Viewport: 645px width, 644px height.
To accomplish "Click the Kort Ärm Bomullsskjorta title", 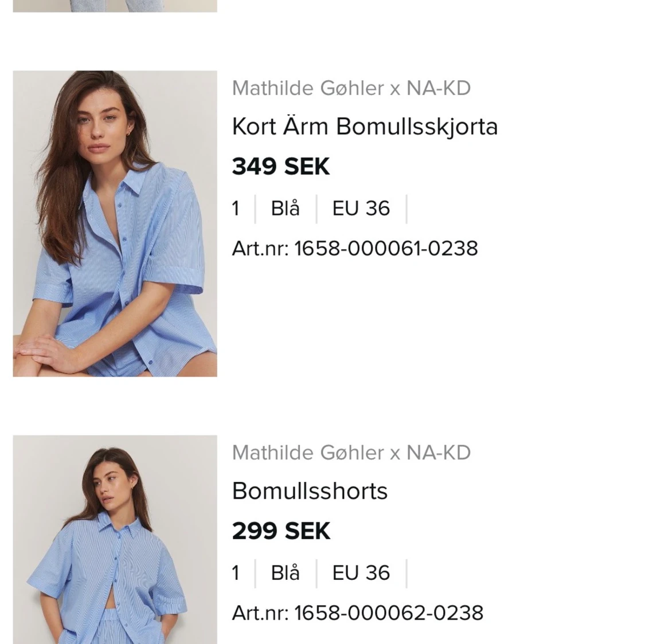I will [365, 127].
